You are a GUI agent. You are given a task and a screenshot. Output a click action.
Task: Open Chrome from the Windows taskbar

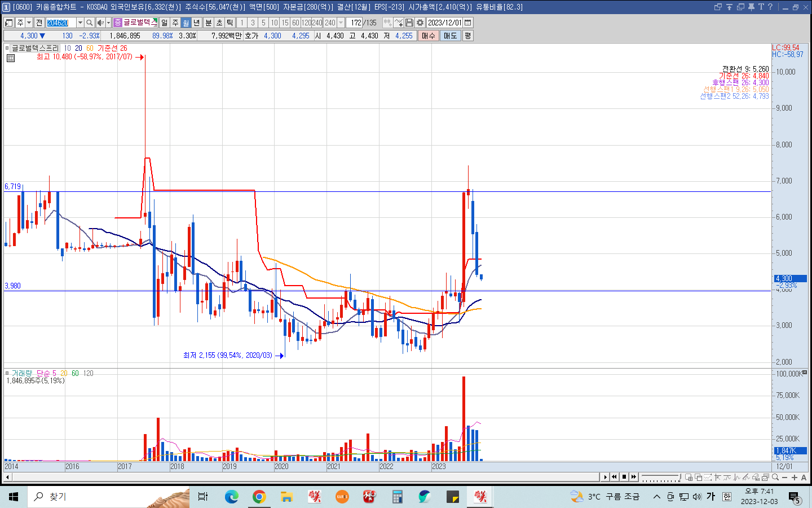tap(259, 497)
